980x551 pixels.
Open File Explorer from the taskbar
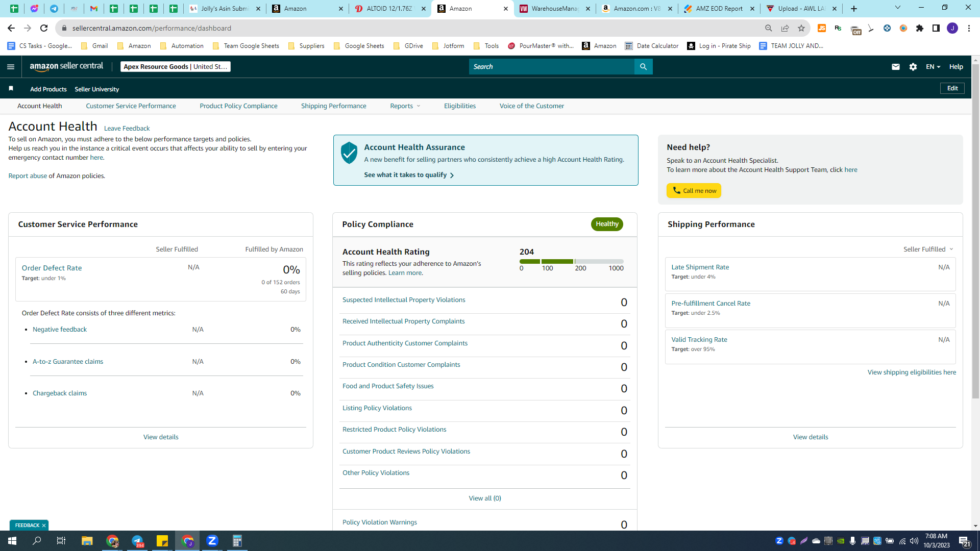click(87, 541)
